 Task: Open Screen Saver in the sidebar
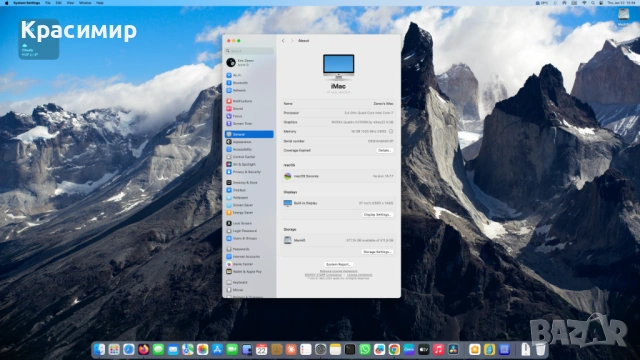pyautogui.click(x=249, y=205)
